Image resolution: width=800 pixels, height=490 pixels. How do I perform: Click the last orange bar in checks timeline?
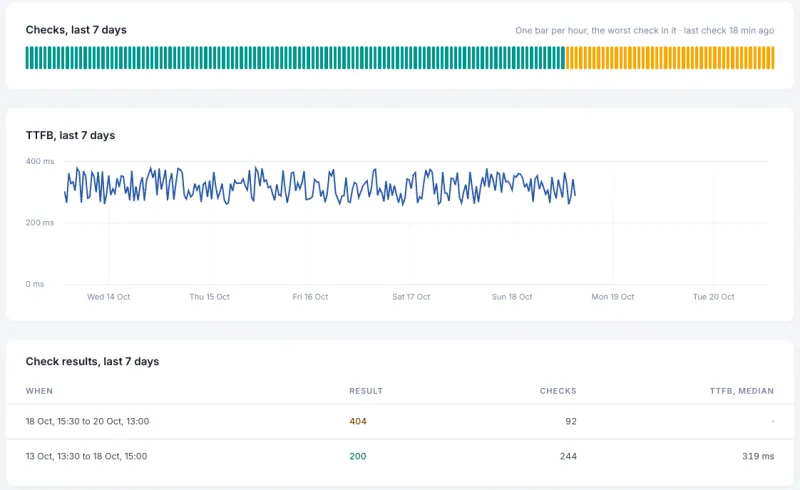click(773, 58)
